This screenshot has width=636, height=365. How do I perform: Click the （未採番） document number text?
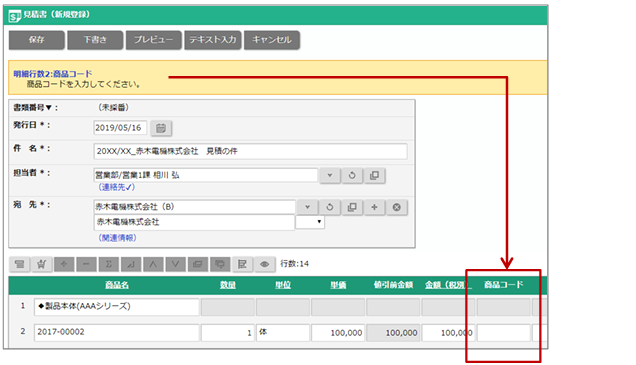114,107
